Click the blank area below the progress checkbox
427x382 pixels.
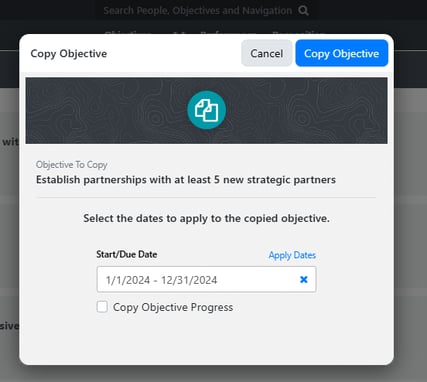pyautogui.click(x=206, y=338)
